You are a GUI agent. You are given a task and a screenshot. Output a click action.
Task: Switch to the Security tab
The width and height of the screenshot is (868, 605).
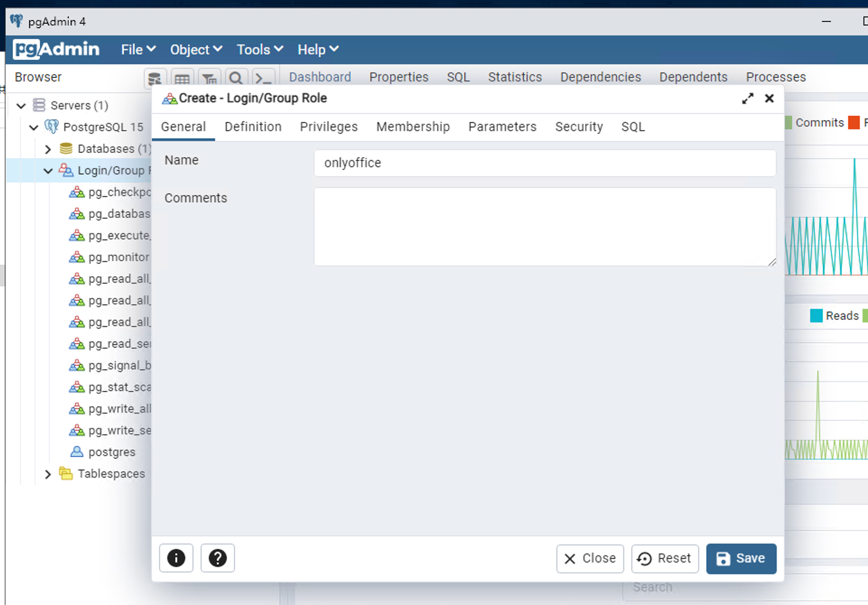[579, 127]
